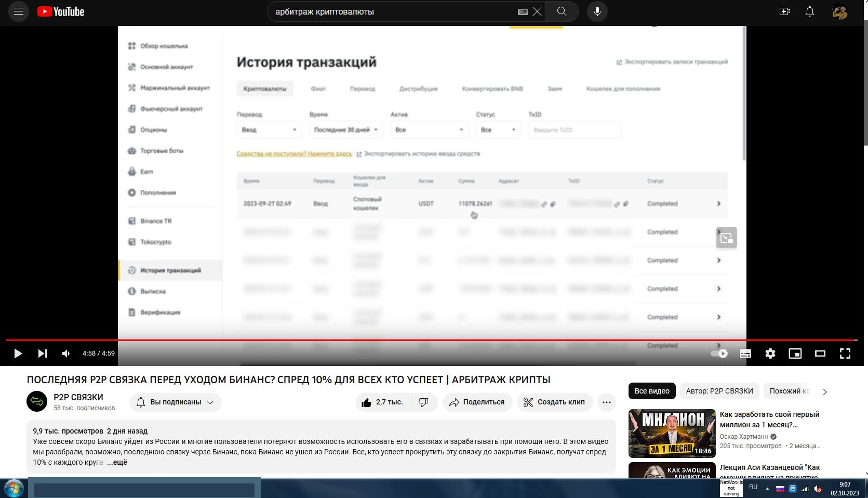Click the TxID input field in the video
Viewport: 868px width, 498px height.
pos(575,130)
